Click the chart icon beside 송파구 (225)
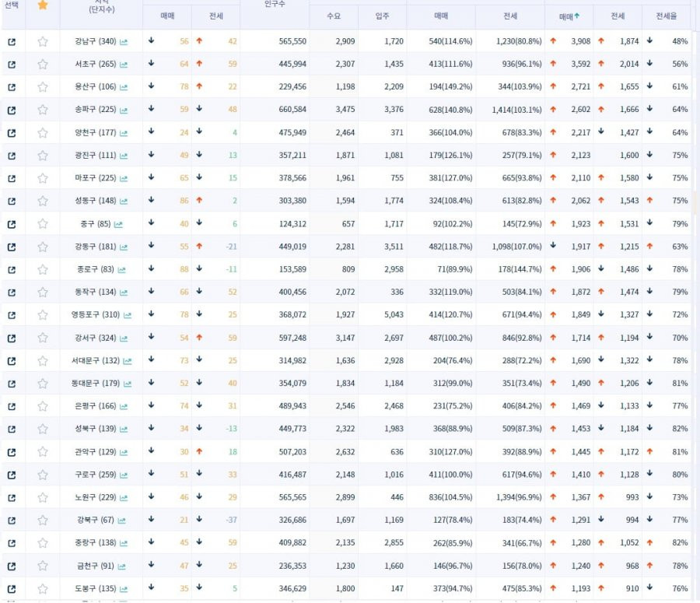 (x=124, y=110)
